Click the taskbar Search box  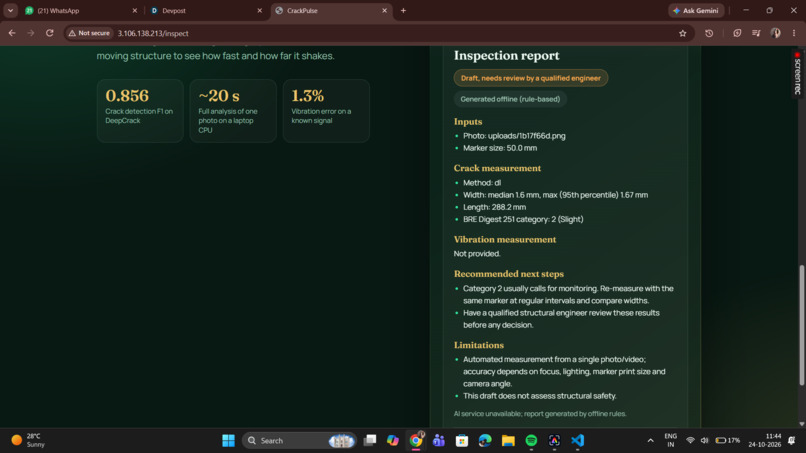point(299,441)
